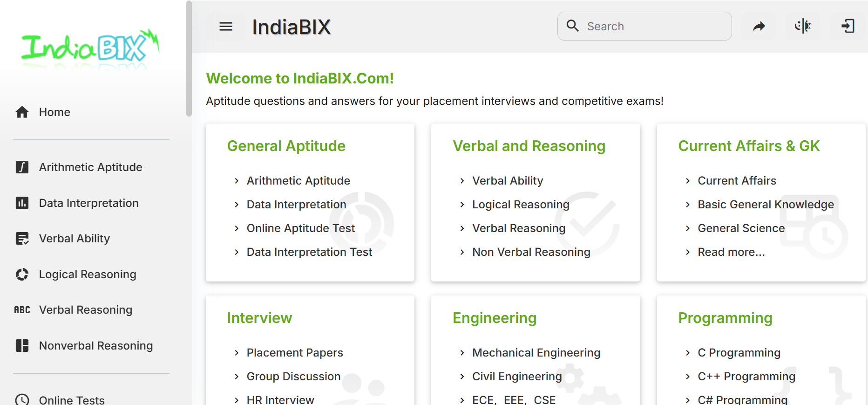Click the Verbal Reasoning ABC icon
This screenshot has height=405, width=868.
(x=22, y=310)
